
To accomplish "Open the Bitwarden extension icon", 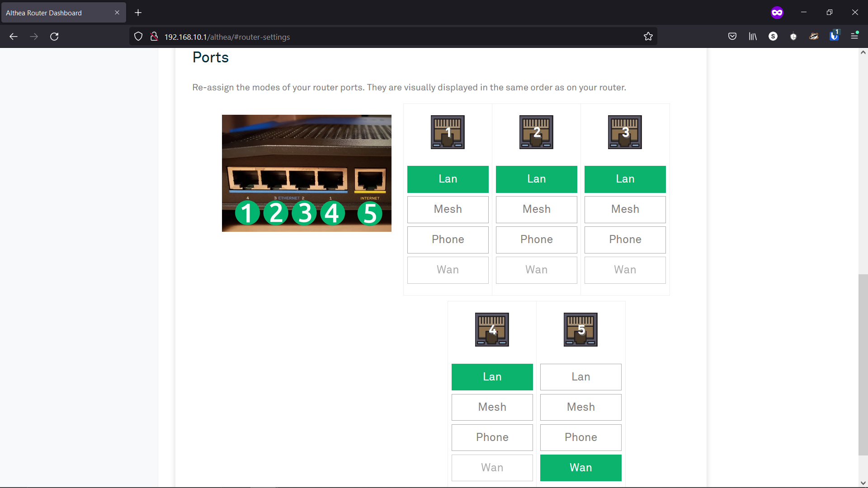I will point(834,36).
